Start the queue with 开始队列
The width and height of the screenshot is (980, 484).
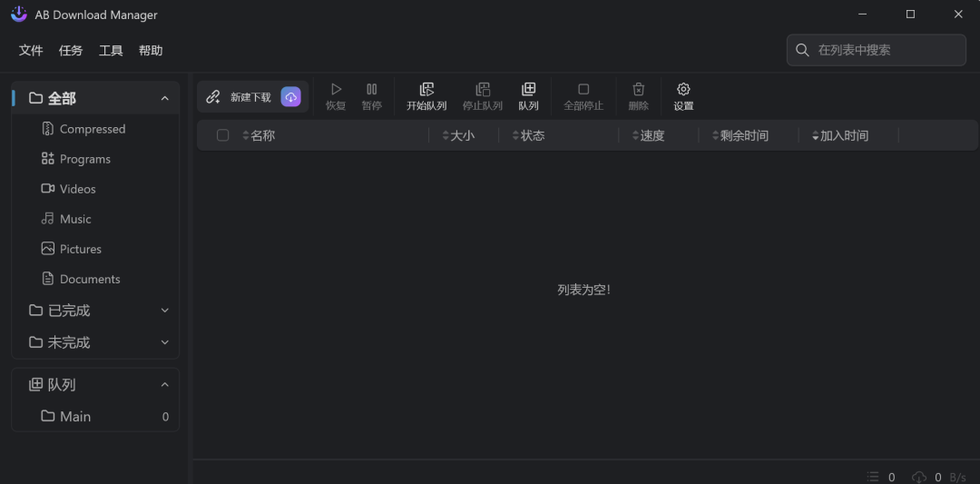point(426,97)
